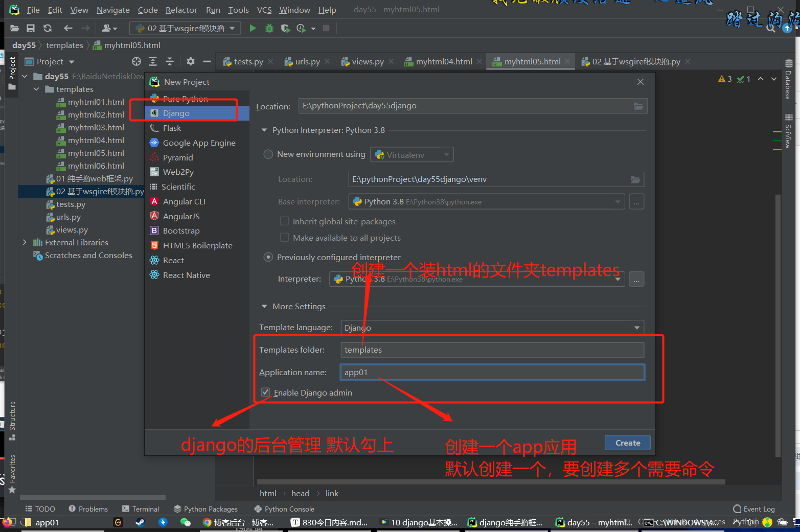Open the Navigate menu
Image resolution: width=800 pixels, height=532 pixels.
113,10
